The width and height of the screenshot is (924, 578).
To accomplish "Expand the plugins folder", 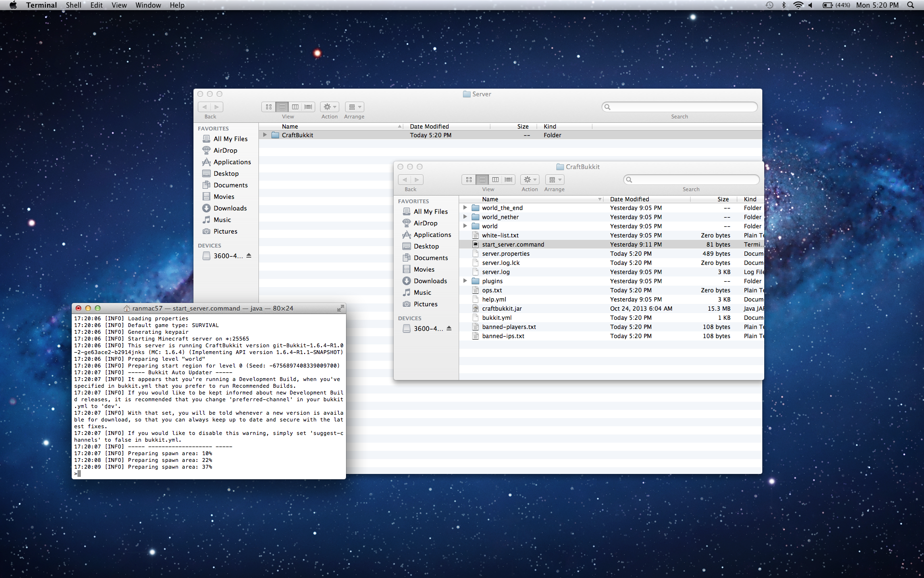I will coord(465,281).
